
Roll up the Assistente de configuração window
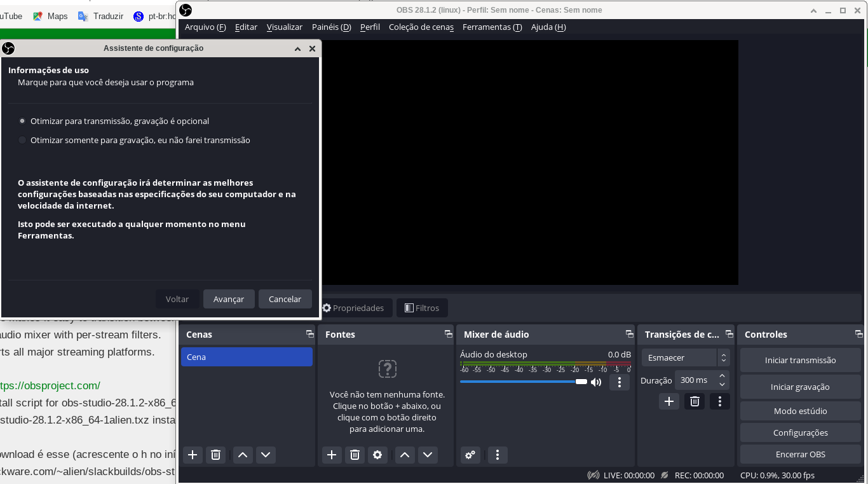[297, 48]
